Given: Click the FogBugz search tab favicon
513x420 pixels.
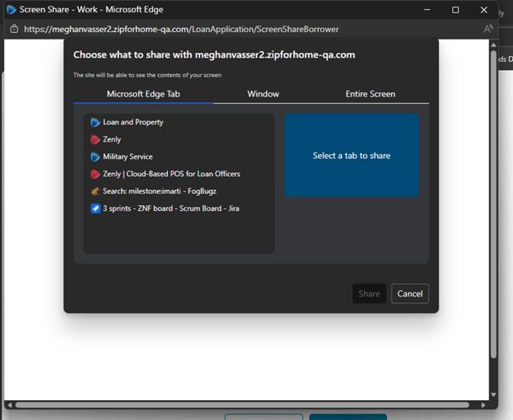Looking at the screenshot, I should click(x=96, y=192).
